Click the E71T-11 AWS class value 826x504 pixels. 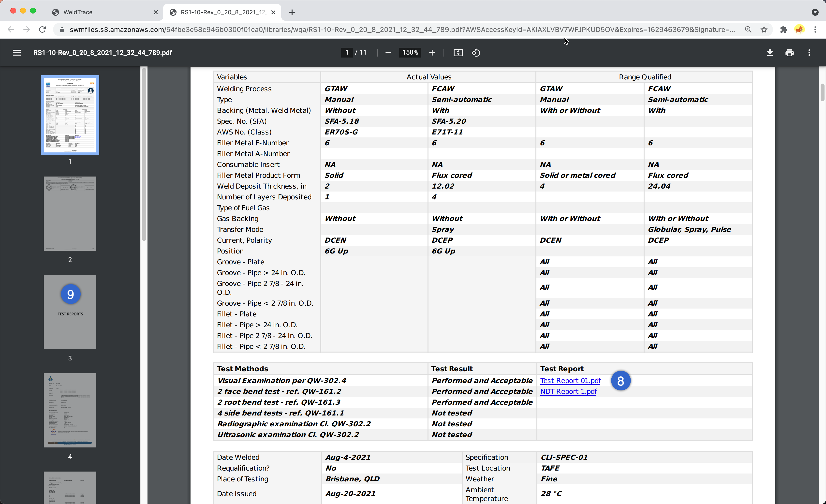[447, 132]
